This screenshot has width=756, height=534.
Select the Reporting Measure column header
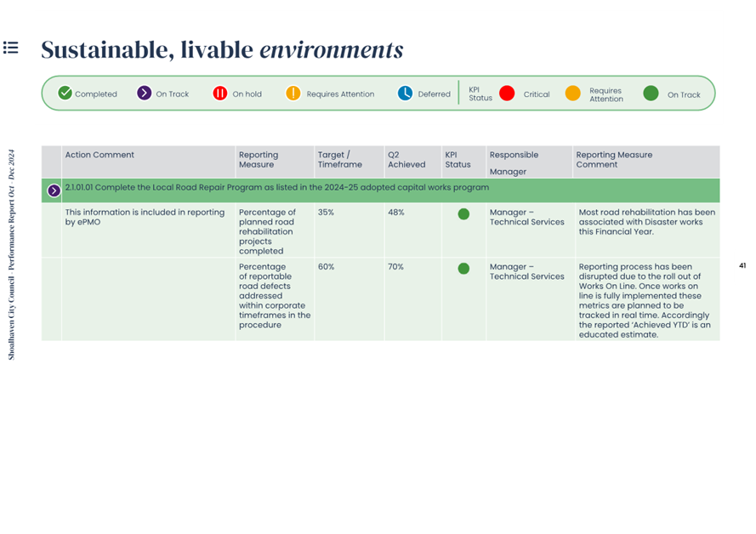click(259, 160)
